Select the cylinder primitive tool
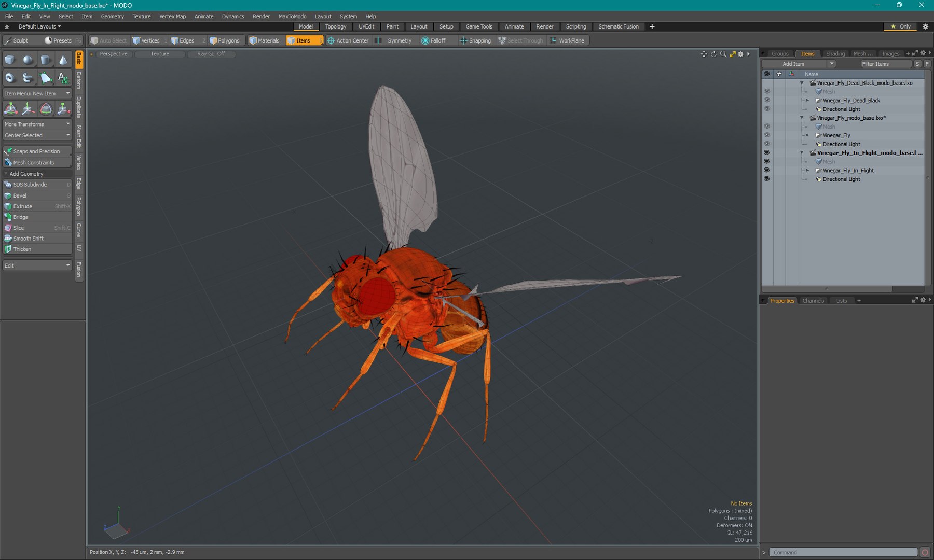 pyautogui.click(x=46, y=60)
